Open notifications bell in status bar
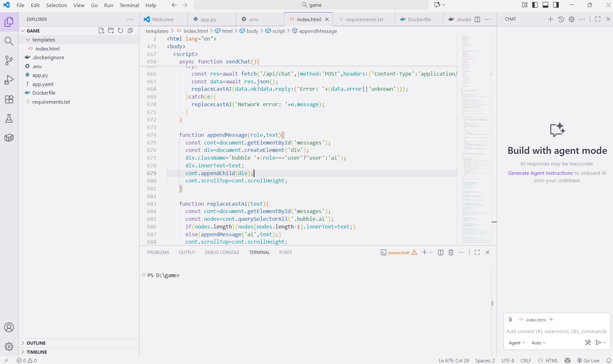This screenshot has width=613, height=364. pyautogui.click(x=608, y=360)
